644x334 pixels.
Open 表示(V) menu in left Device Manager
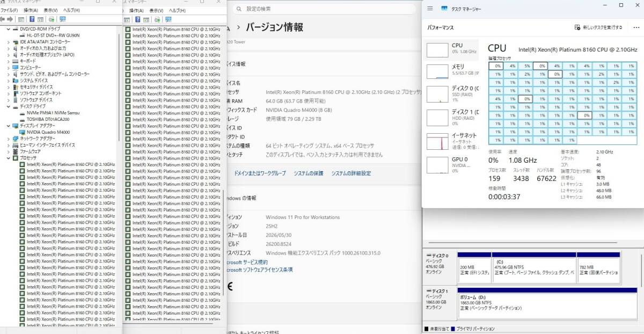pyautogui.click(x=50, y=10)
